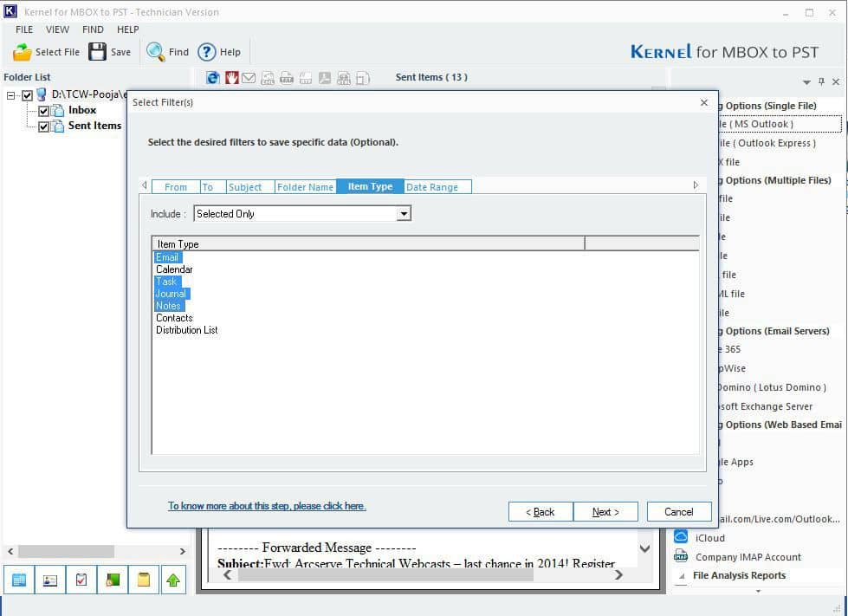848x616 pixels.
Task: Click the Help question mark icon
Action: pos(207,52)
